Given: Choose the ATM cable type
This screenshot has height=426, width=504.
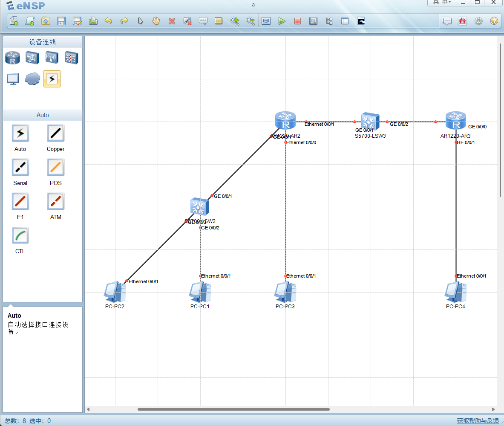Looking at the screenshot, I should (x=56, y=201).
